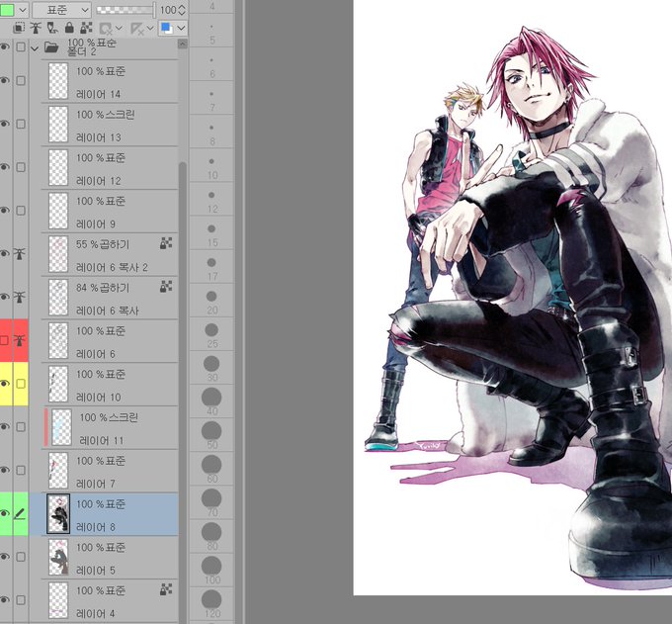Tick the checkbox next to 레이어 5
This screenshot has height=624, width=672.
[21, 557]
